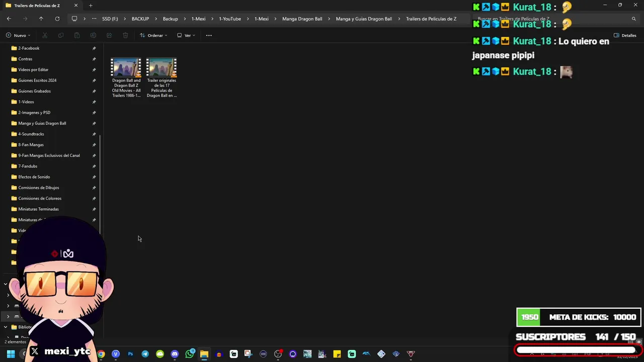Open 8-Fan Mangas in sidebar
Screen dimensions: 644x362
[31, 145]
